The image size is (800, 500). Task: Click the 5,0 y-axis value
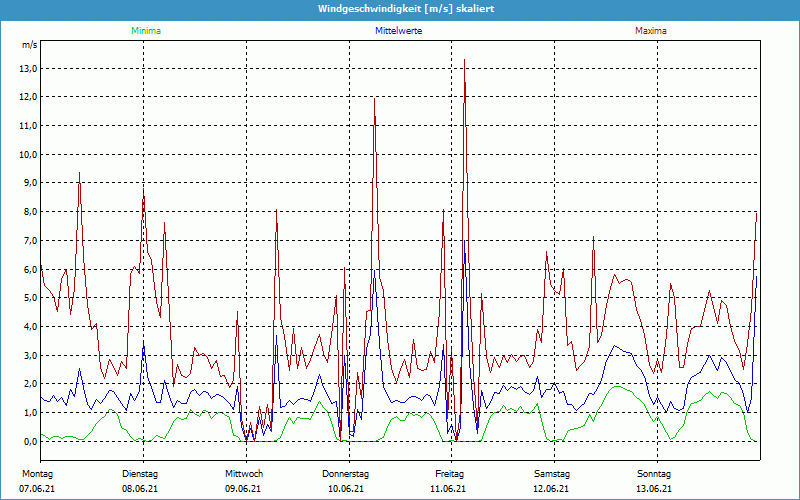click(x=30, y=297)
